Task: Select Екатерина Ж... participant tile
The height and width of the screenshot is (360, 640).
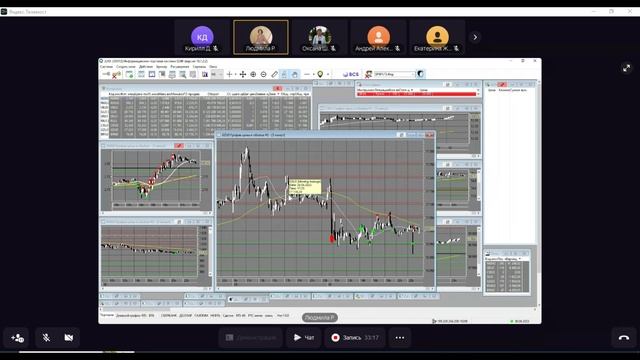Action: pos(437,38)
